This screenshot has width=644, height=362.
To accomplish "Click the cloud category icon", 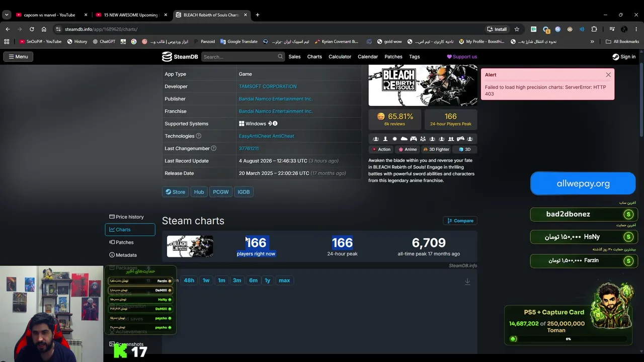I will 404,139.
